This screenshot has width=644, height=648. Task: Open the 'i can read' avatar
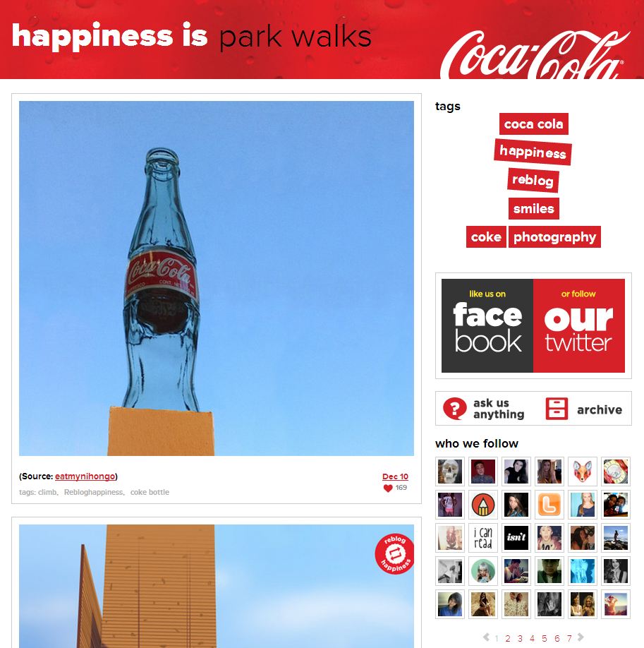point(483,538)
